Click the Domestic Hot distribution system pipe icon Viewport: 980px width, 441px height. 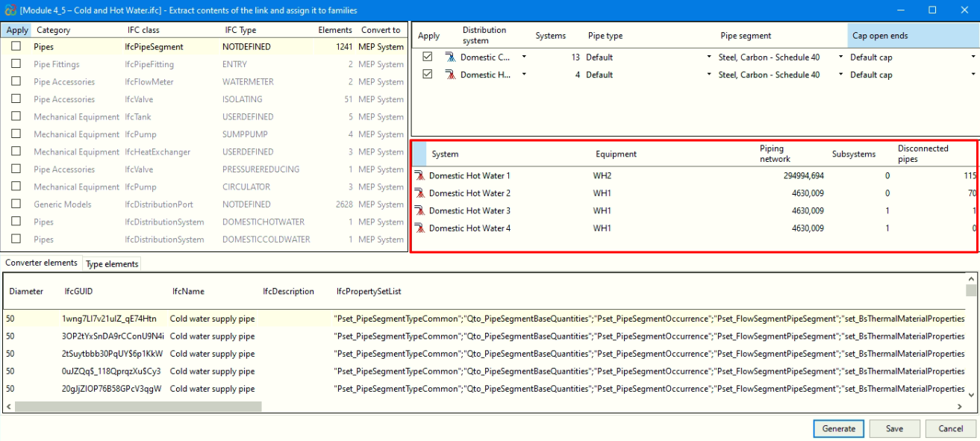click(x=450, y=75)
